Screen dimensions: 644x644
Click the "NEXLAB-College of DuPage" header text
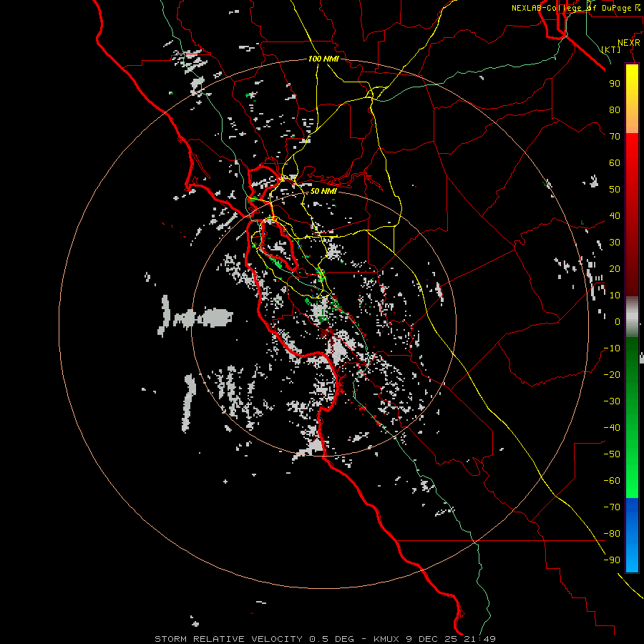(572, 8)
